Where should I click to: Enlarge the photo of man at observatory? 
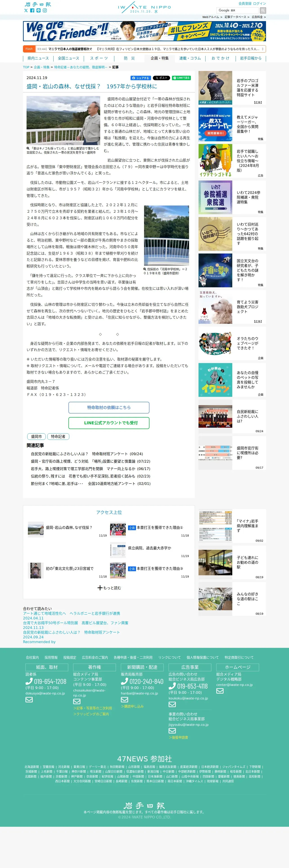click(63, 120)
